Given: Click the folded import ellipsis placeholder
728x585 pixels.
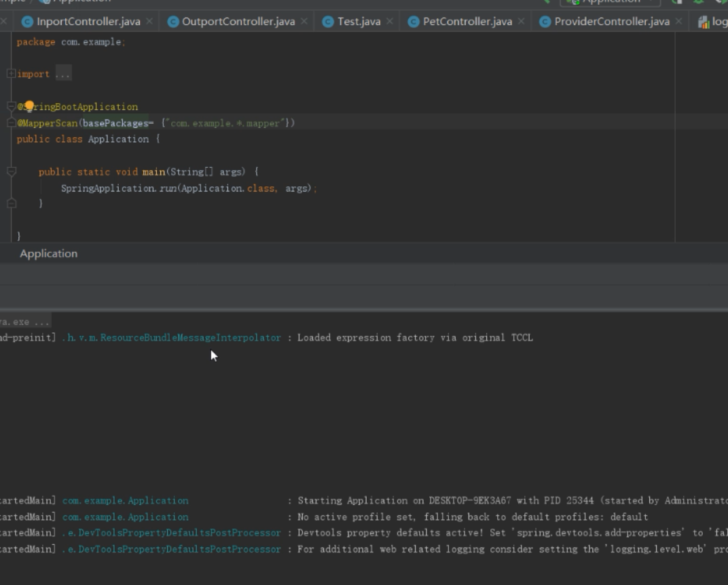Looking at the screenshot, I should [x=62, y=74].
